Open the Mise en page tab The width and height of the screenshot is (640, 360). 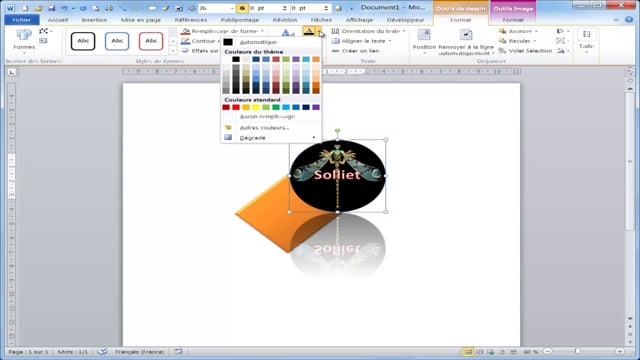(140, 20)
